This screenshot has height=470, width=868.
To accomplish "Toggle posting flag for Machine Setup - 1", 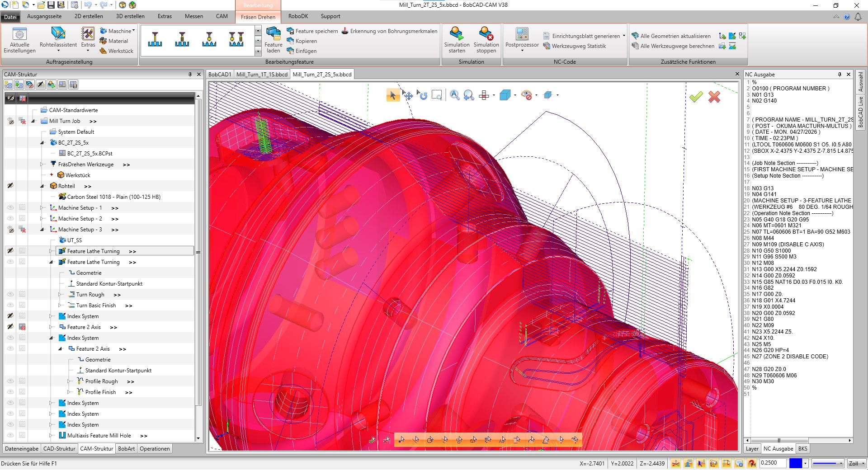I will point(22,207).
